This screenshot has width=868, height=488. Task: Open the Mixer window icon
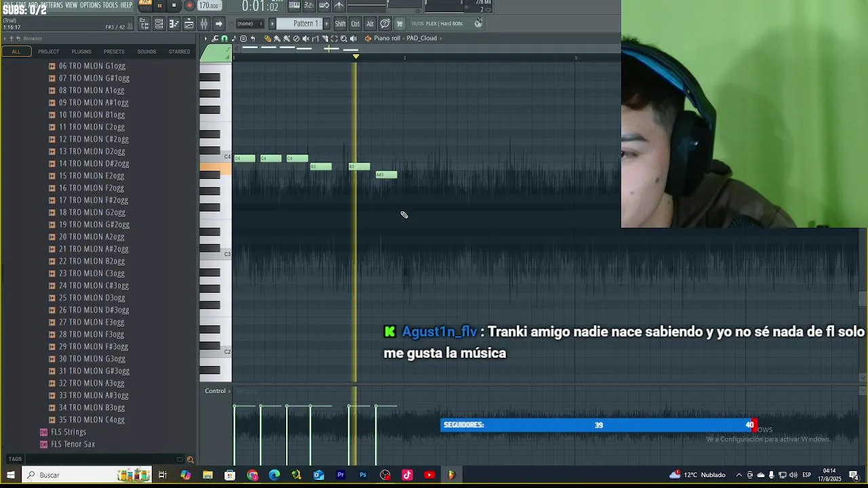[x=203, y=24]
